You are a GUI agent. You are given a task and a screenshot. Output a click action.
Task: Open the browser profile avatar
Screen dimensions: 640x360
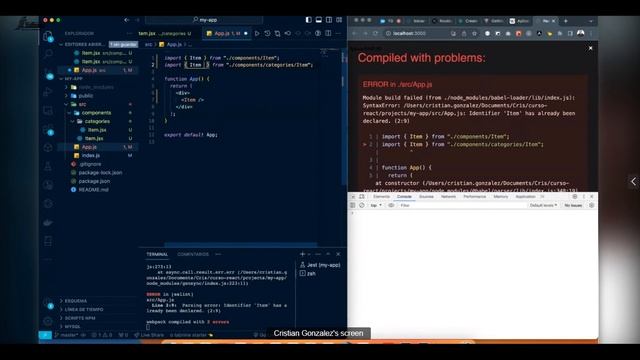tap(581, 33)
